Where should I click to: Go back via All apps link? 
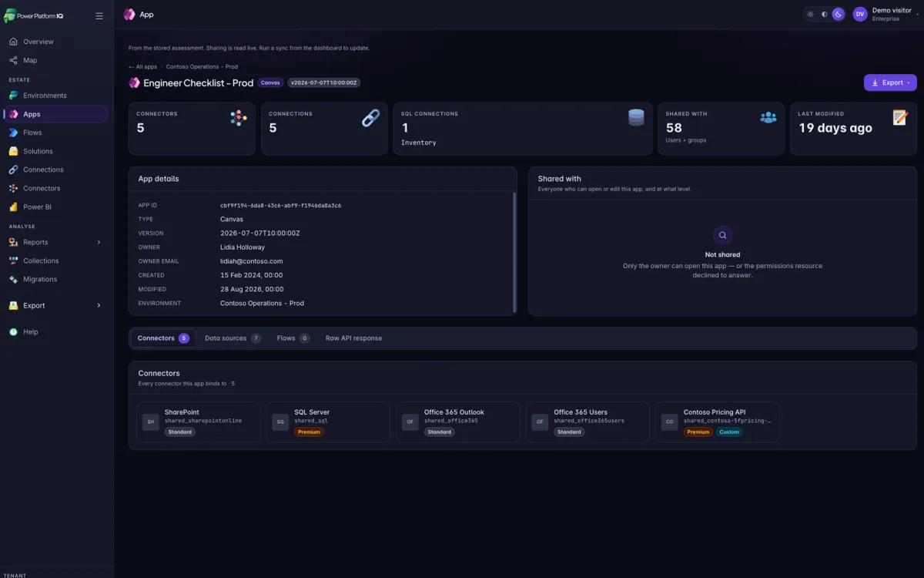pyautogui.click(x=142, y=67)
